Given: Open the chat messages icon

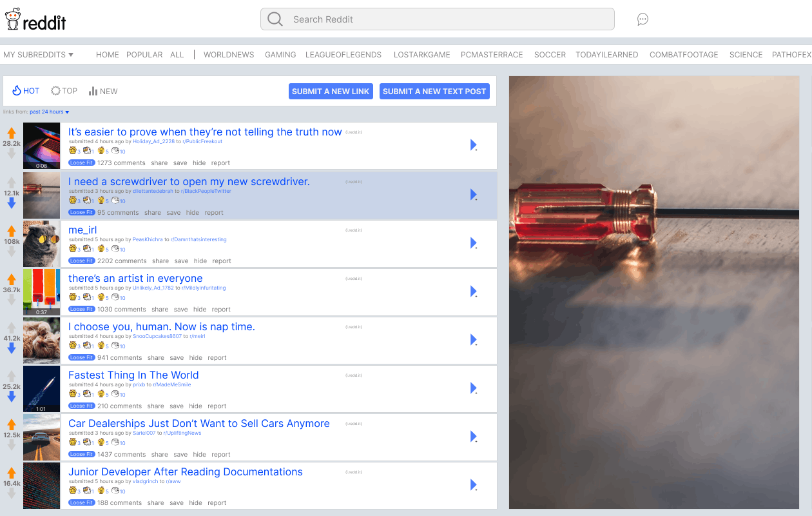Looking at the screenshot, I should [x=643, y=19].
